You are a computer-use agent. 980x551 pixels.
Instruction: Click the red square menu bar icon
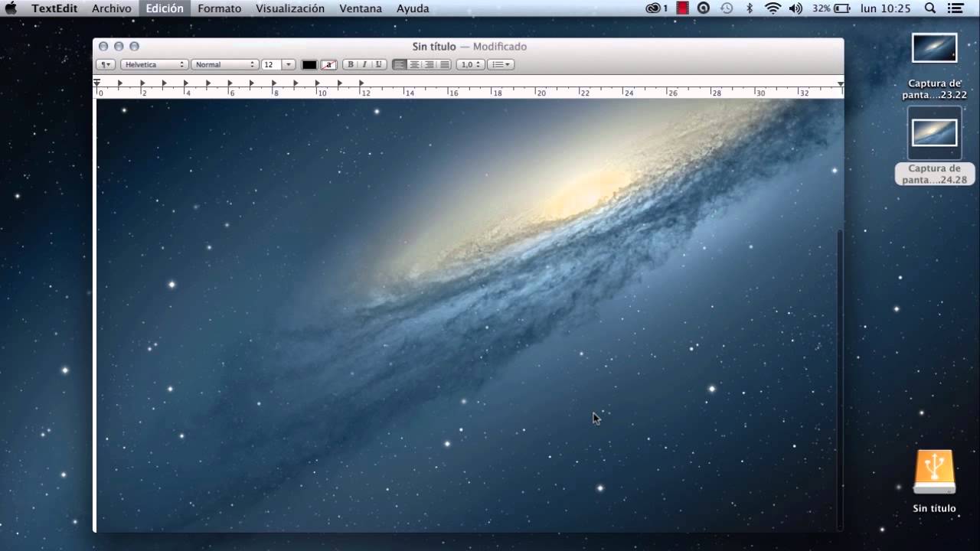click(682, 8)
